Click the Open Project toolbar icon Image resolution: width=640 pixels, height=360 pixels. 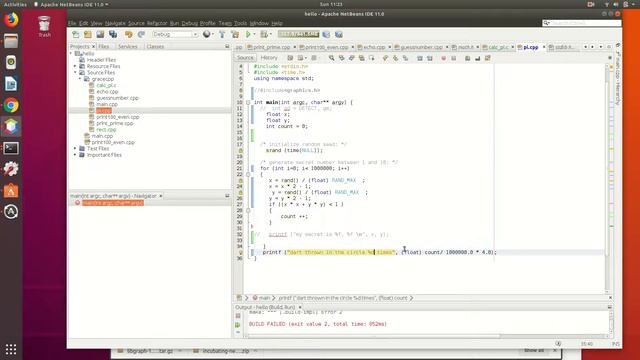pyautogui.click(x=100, y=35)
